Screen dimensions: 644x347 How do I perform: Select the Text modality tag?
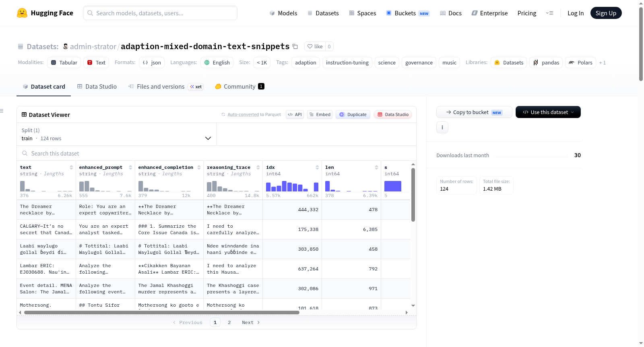(96, 62)
